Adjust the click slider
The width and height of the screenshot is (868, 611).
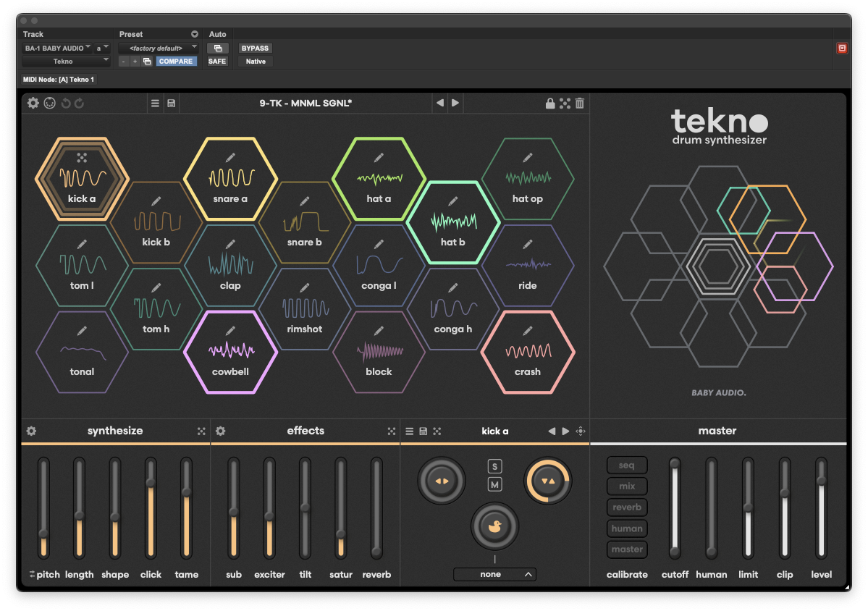(x=151, y=507)
